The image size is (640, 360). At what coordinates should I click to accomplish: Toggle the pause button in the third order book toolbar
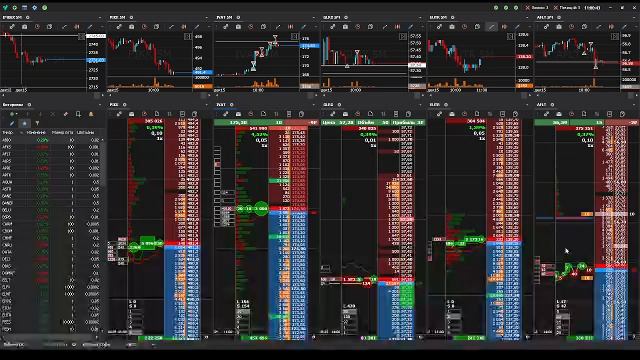(x=276, y=114)
